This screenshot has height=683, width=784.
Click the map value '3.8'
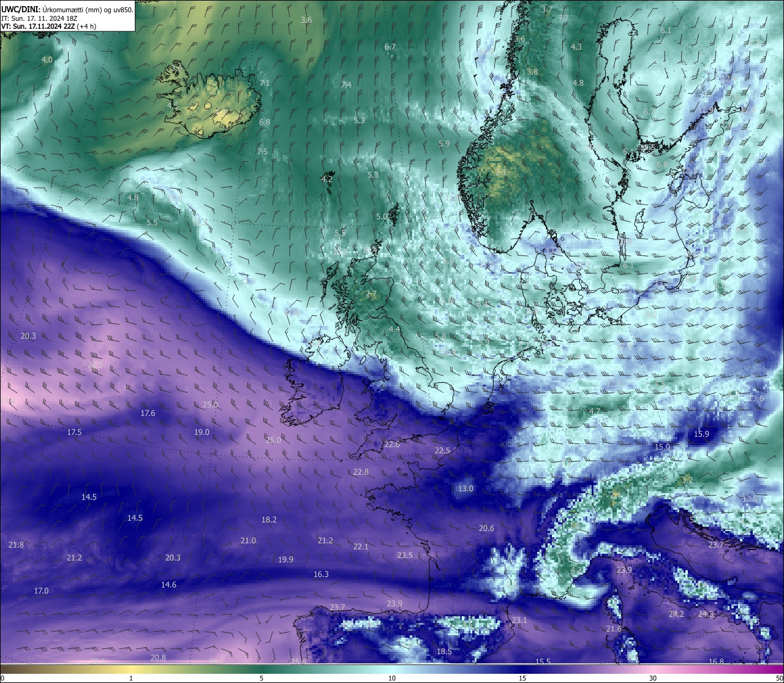coord(532,72)
